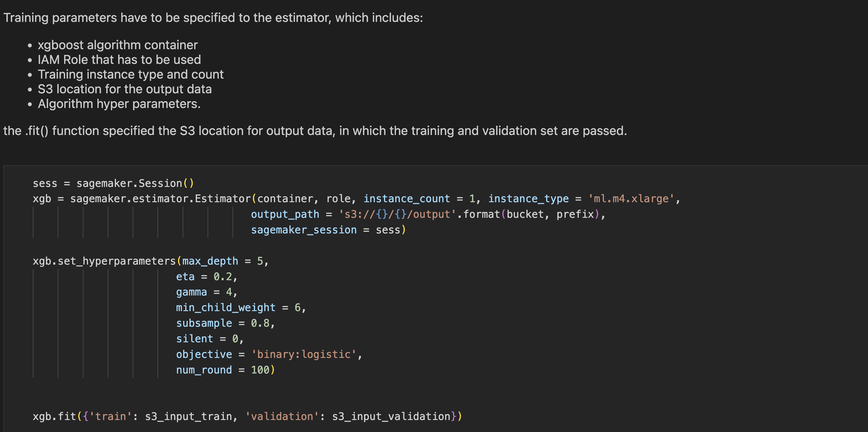The height and width of the screenshot is (432, 868).
Task: Click 's3_input_validation' variable in fit call
Action: 391,416
